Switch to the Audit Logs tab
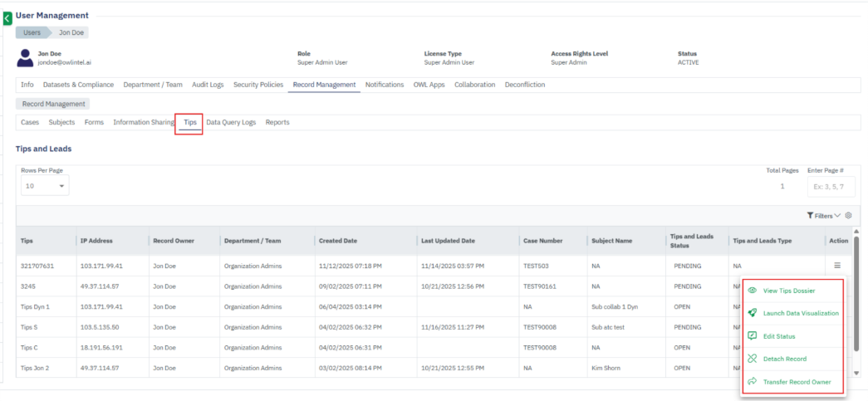 208,85
